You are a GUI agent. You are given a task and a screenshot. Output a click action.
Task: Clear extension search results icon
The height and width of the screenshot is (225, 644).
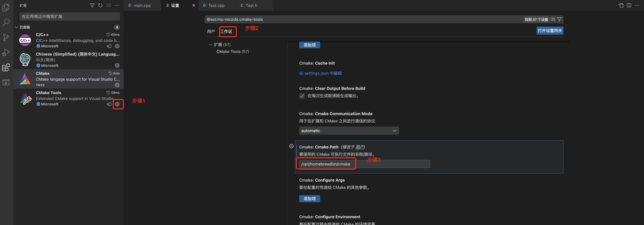pyautogui.click(x=109, y=5)
